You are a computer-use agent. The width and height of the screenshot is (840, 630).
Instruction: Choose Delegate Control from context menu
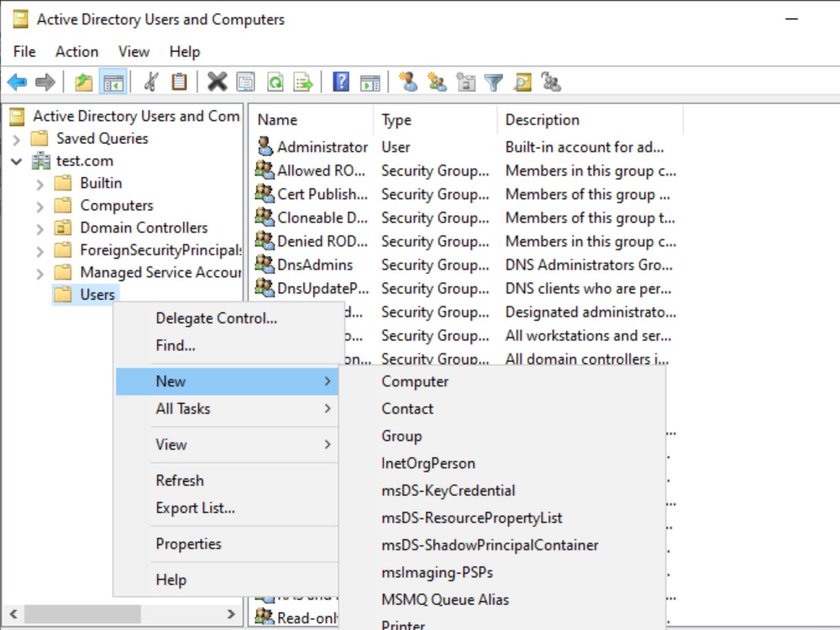[x=227, y=318]
